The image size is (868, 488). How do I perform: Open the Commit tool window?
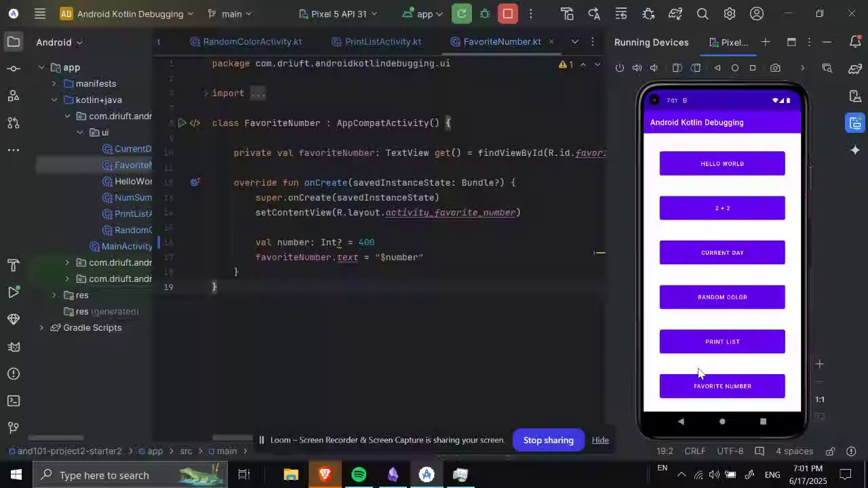14,68
